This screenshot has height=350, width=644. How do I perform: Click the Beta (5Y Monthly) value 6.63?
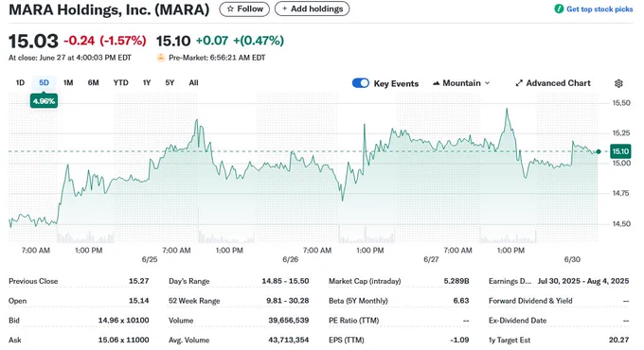click(461, 301)
